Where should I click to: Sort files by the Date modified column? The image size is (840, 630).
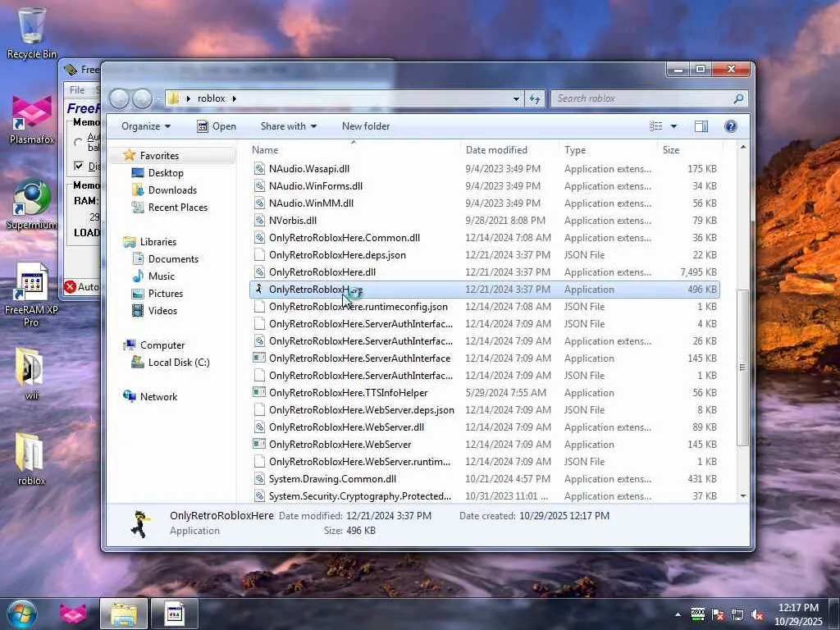pyautogui.click(x=509, y=150)
